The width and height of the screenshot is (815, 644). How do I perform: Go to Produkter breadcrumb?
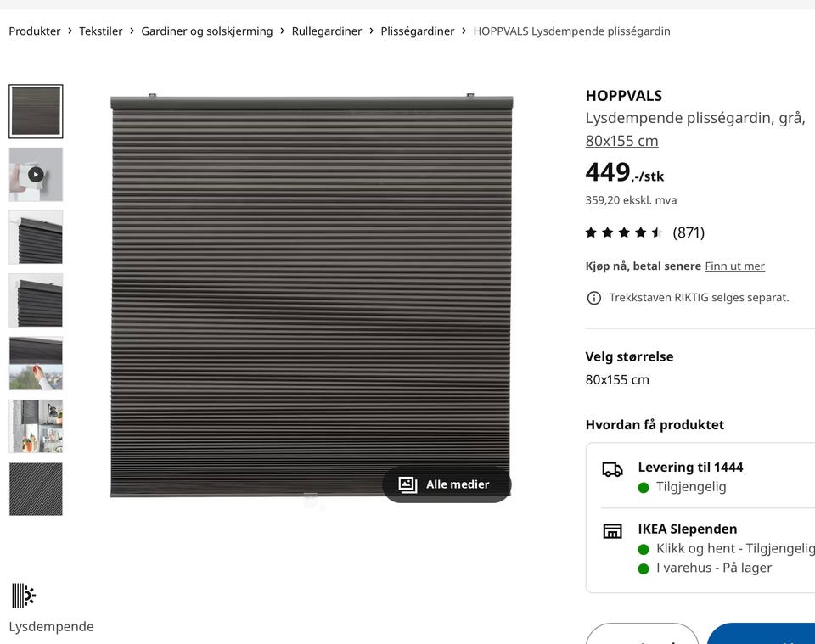click(x=35, y=31)
